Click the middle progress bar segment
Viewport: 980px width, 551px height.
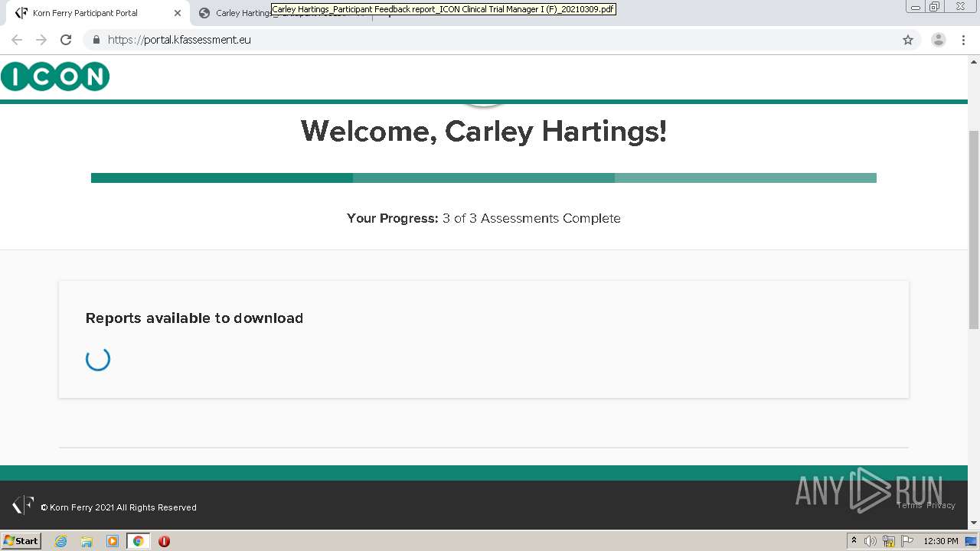tap(484, 178)
